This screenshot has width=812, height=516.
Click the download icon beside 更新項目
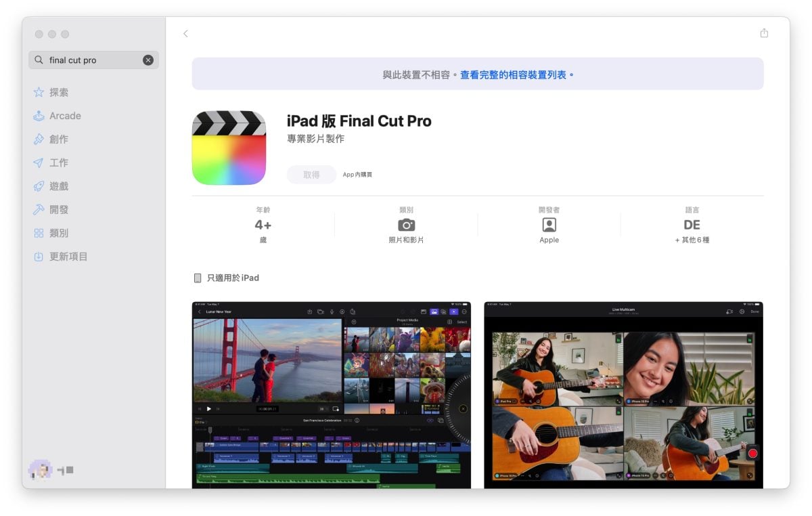pyautogui.click(x=39, y=257)
